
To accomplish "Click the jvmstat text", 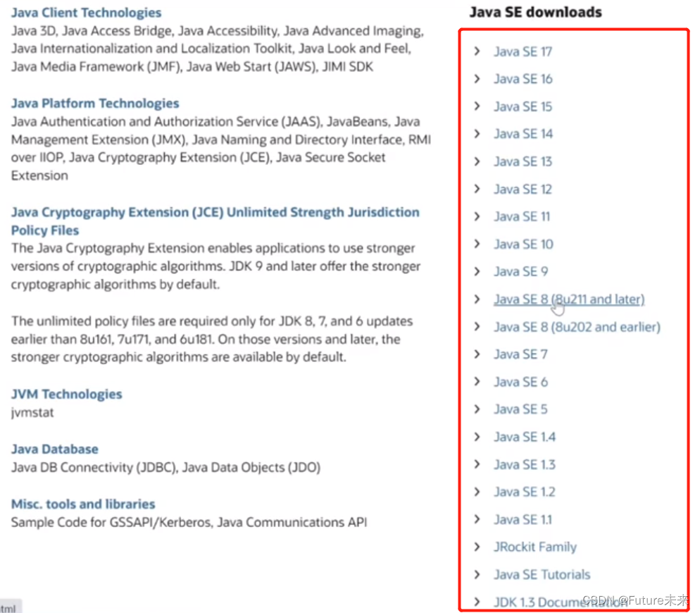I will [x=32, y=412].
